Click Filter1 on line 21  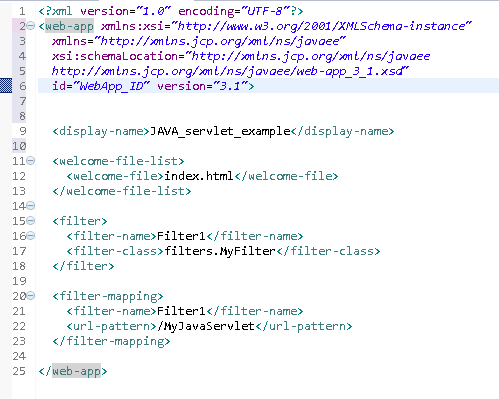[181, 311]
